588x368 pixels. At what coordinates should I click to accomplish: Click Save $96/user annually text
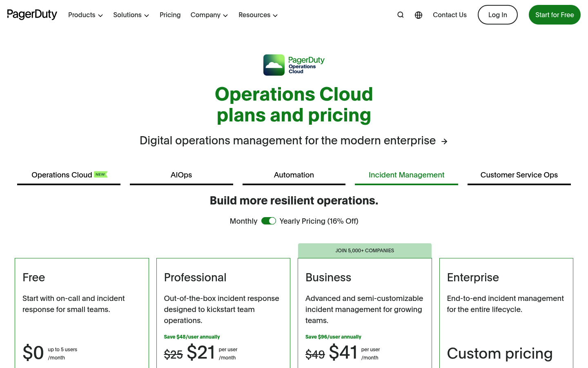(333, 337)
